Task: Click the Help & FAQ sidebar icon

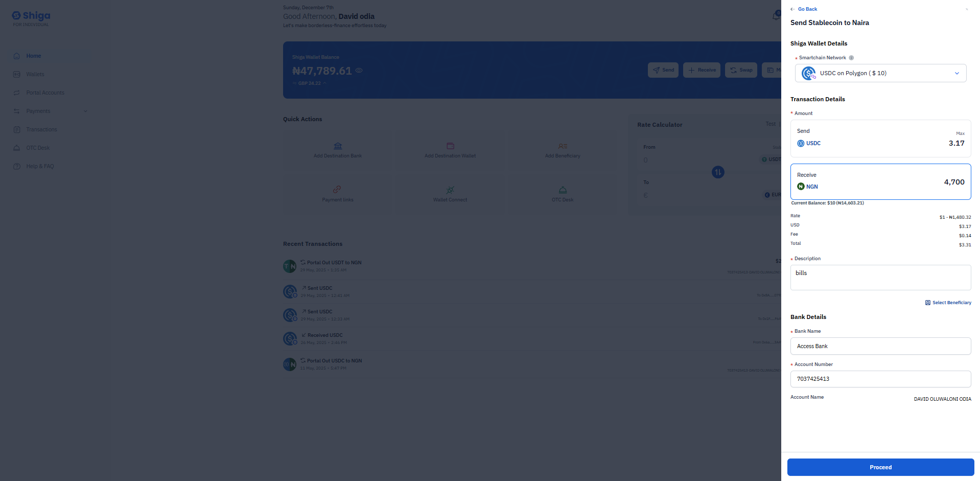Action: [x=17, y=167]
